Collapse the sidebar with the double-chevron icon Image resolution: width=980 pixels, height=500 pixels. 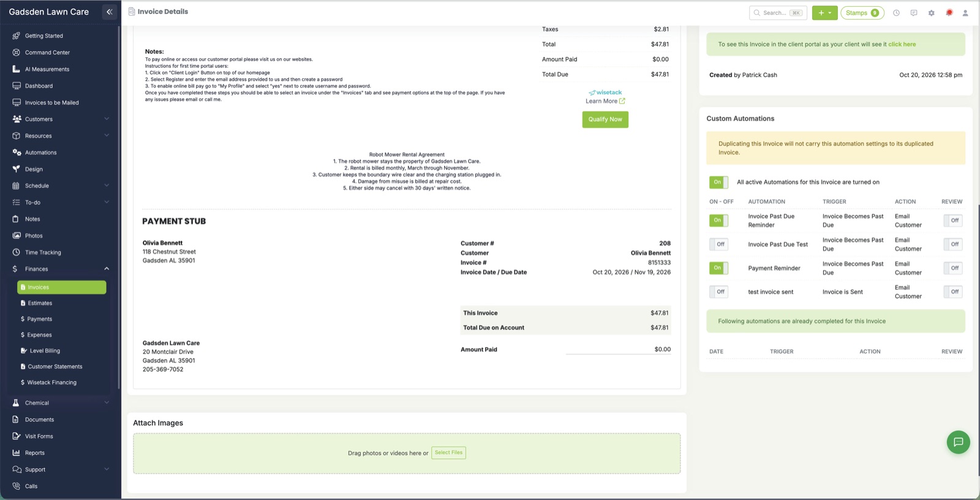click(110, 12)
